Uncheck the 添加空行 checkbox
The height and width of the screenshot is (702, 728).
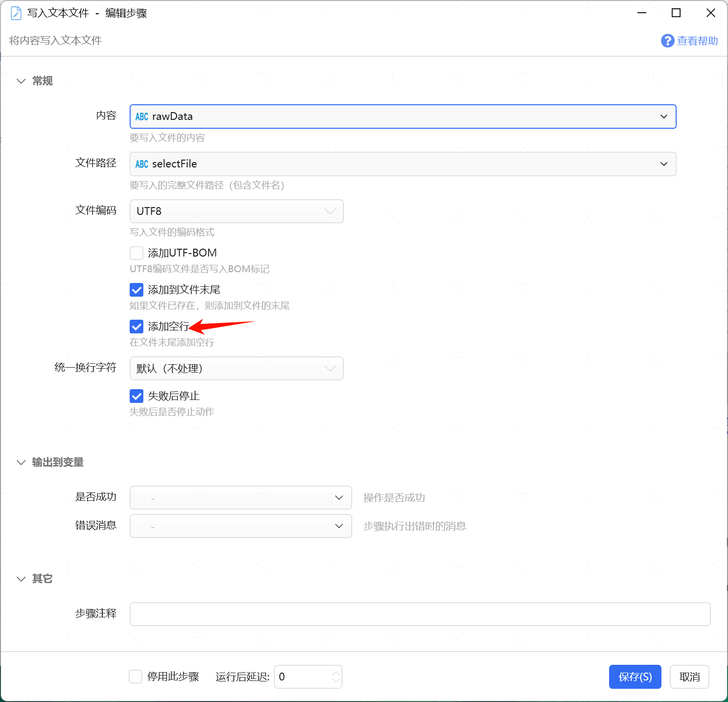tap(136, 327)
